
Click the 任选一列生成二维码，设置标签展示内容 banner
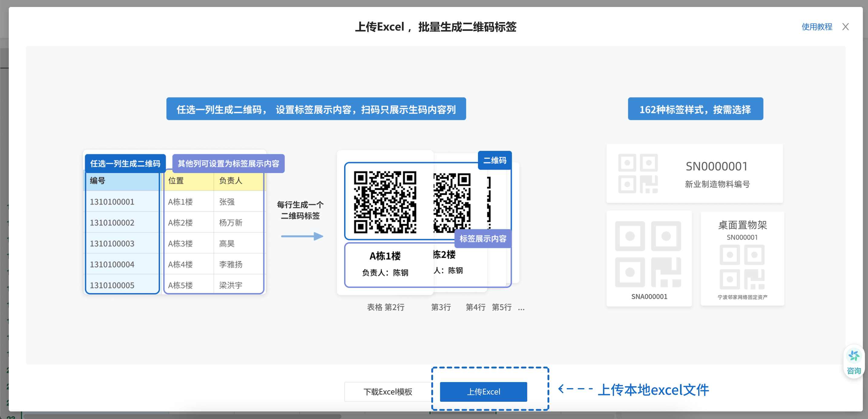point(316,109)
